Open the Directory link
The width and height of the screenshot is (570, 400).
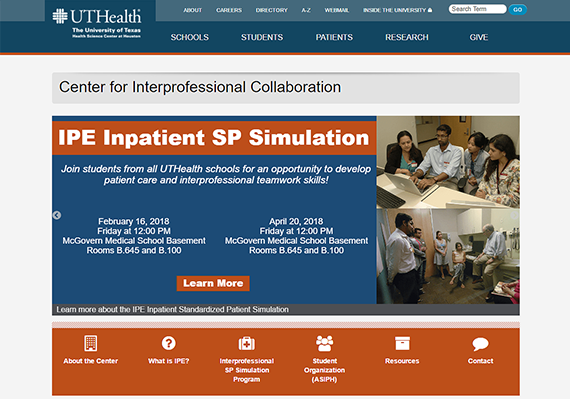[x=272, y=10]
